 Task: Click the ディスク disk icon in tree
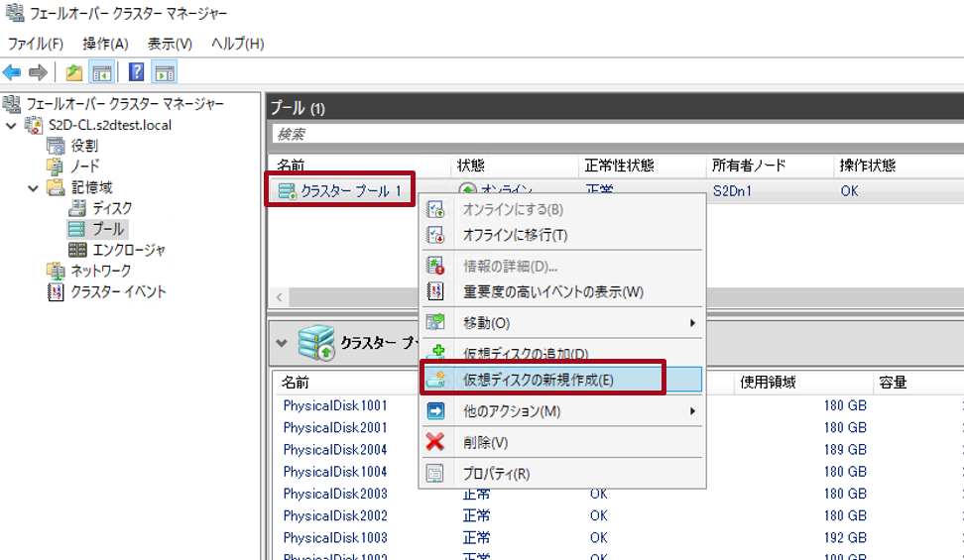coord(77,208)
